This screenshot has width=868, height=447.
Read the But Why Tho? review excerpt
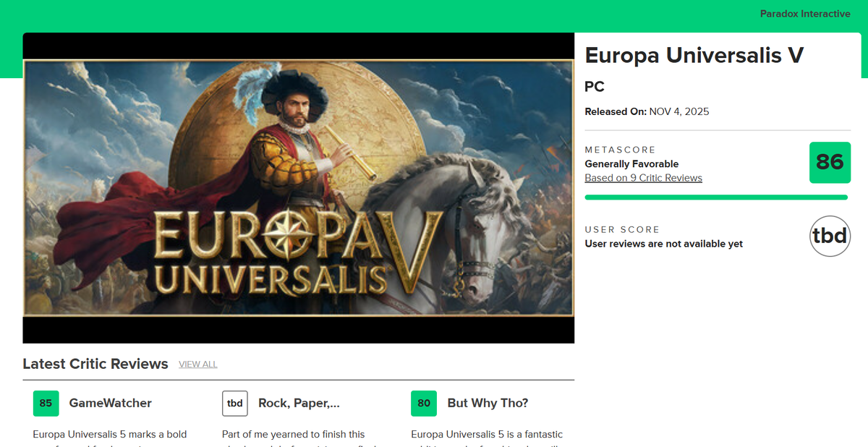click(x=488, y=437)
